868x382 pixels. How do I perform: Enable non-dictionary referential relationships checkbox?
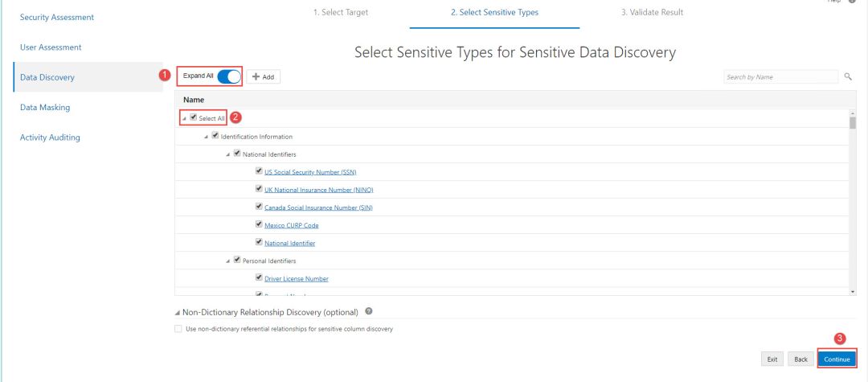178,328
